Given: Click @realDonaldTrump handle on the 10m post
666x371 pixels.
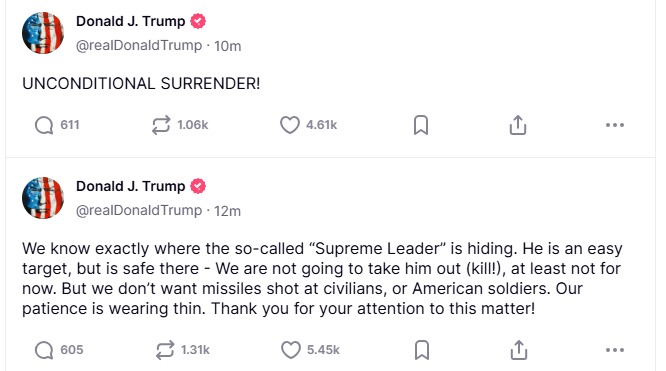Looking at the screenshot, I should [139, 45].
